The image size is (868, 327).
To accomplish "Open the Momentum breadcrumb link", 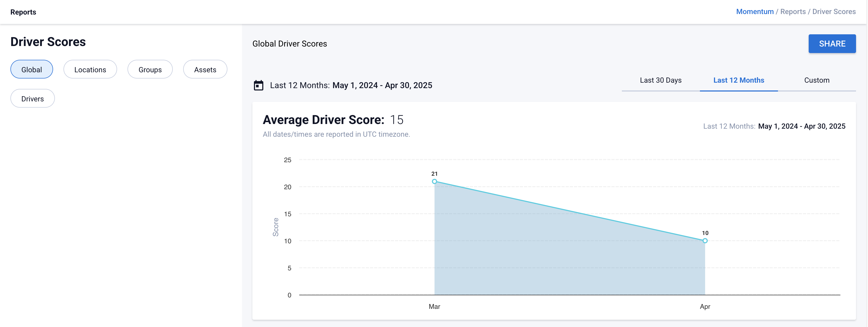I will pyautogui.click(x=755, y=12).
